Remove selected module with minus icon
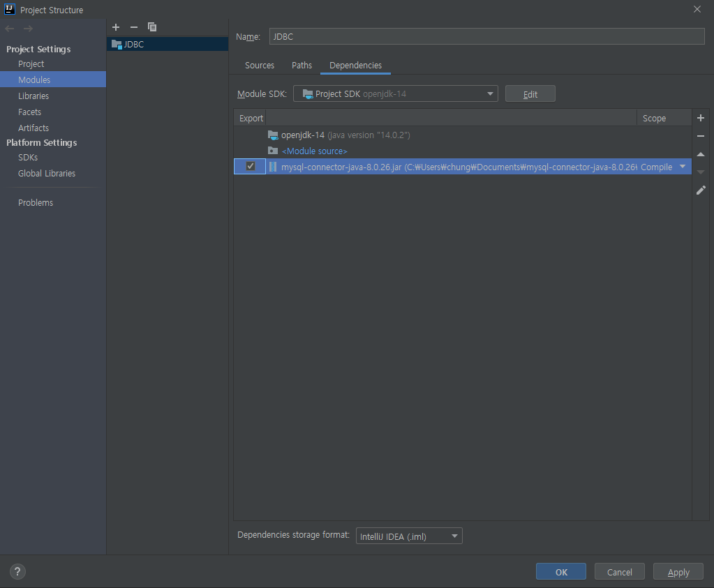714x588 pixels. click(x=134, y=27)
